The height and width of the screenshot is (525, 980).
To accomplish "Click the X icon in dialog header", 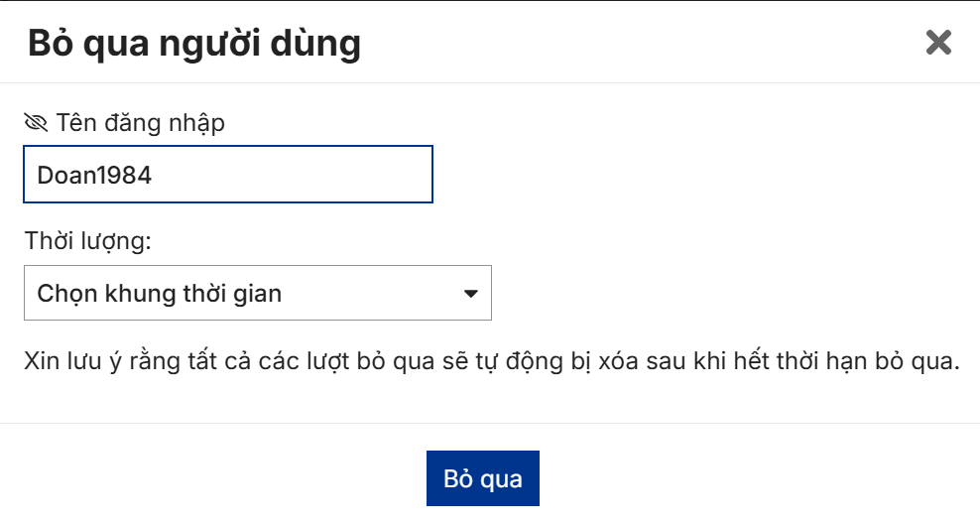I will pyautogui.click(x=938, y=43).
